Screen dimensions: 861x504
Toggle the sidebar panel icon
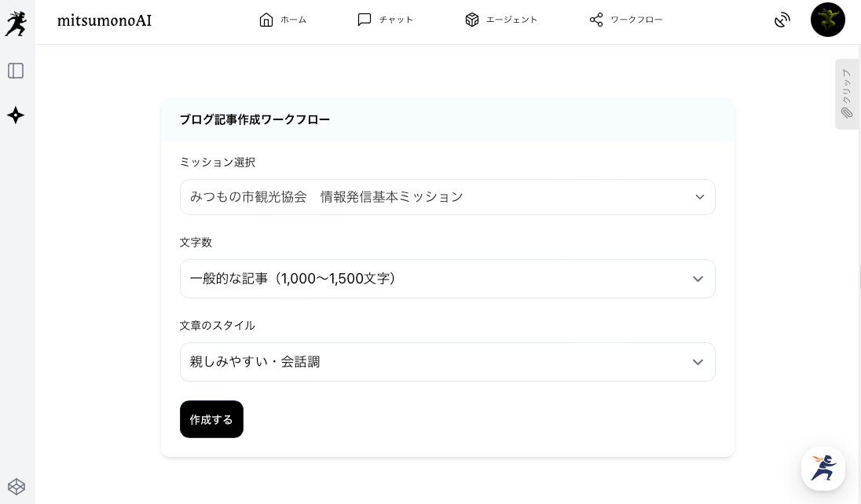tap(16, 71)
